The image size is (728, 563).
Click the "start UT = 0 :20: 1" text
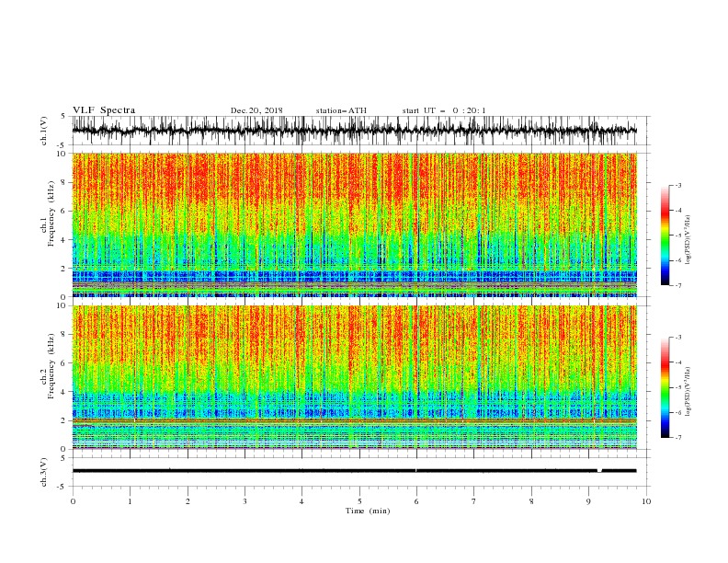pyautogui.click(x=444, y=110)
